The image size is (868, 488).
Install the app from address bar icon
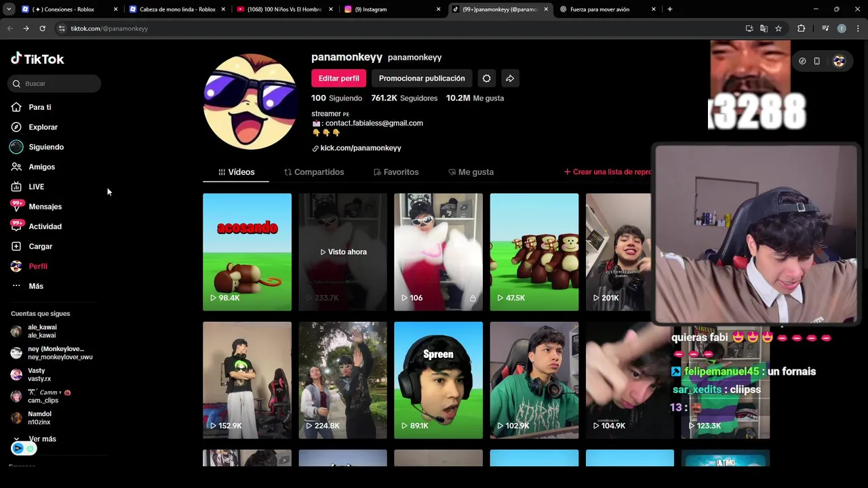[x=749, y=28]
